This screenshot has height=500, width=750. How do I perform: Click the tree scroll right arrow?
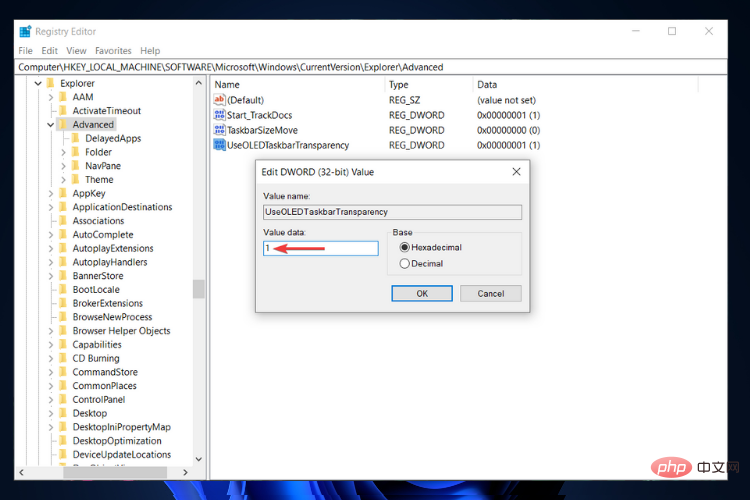point(186,472)
